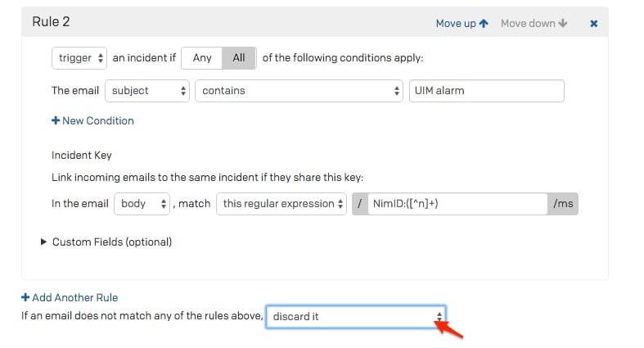Click the plus icon beside New Condition
Image resolution: width=644 pixels, height=348 pixels.
pyautogui.click(x=56, y=121)
